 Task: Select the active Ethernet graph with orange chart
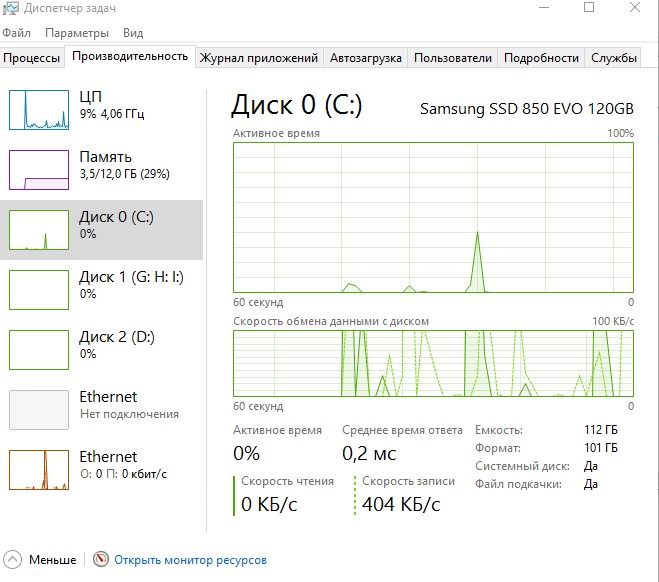(x=37, y=469)
